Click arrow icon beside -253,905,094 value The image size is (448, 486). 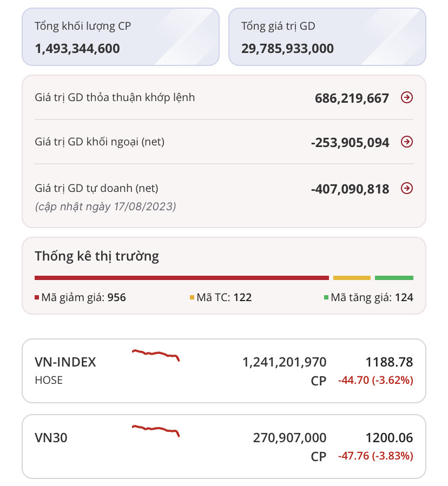[x=407, y=142]
